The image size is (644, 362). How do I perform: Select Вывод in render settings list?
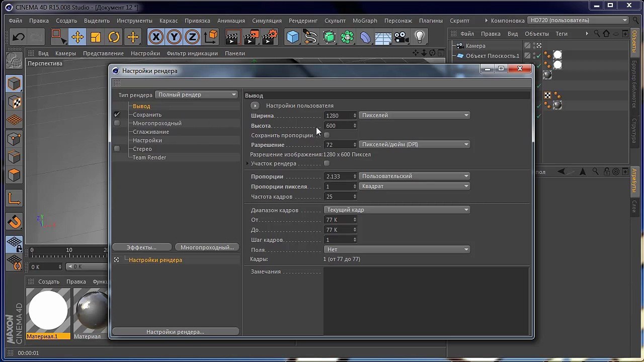click(141, 106)
